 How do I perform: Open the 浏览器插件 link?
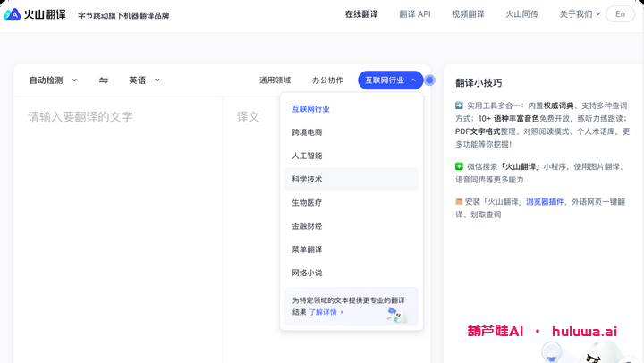545,201
